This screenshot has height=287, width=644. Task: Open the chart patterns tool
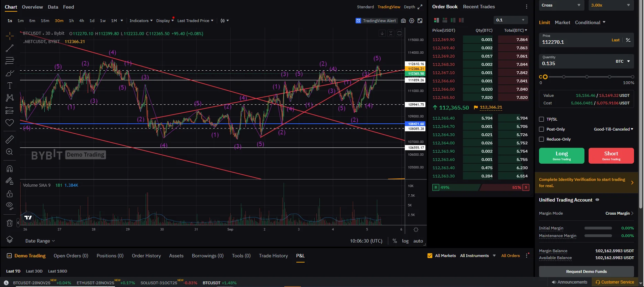10,98
